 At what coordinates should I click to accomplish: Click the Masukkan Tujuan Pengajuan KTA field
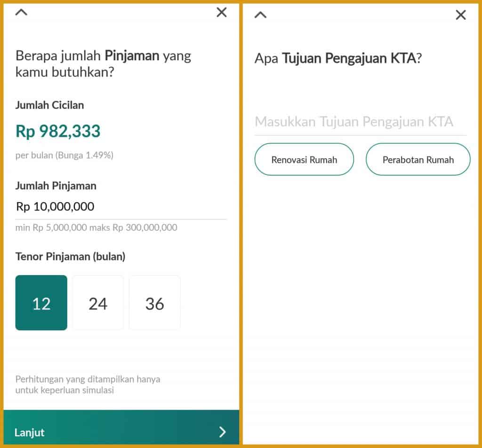[x=354, y=122]
